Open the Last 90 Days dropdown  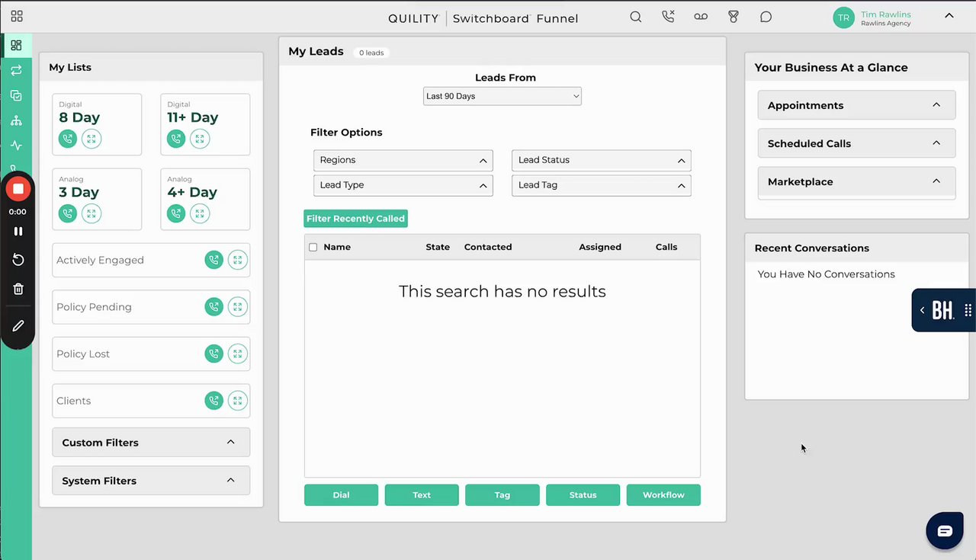pos(502,96)
